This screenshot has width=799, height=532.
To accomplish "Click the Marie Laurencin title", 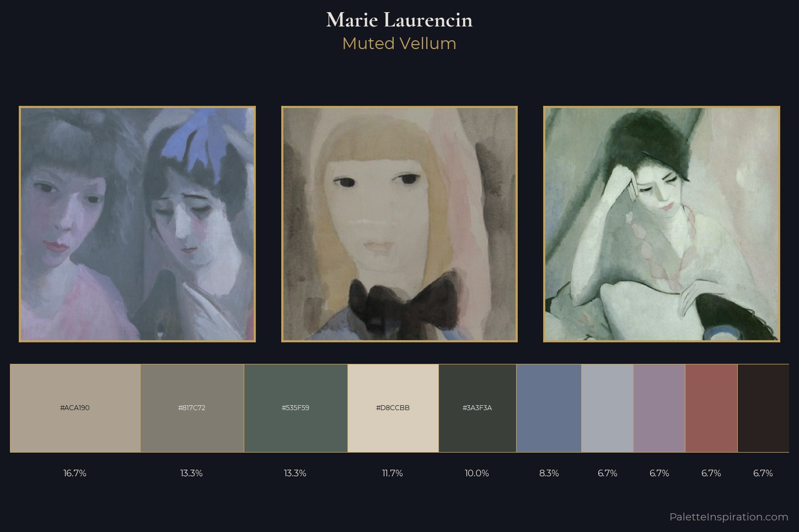I will 399,20.
